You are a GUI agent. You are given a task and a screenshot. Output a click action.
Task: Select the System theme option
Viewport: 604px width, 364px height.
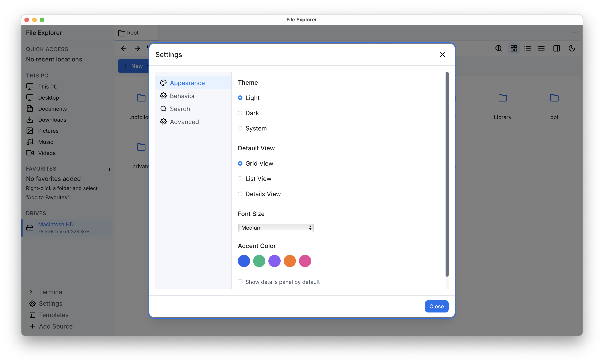pos(240,128)
